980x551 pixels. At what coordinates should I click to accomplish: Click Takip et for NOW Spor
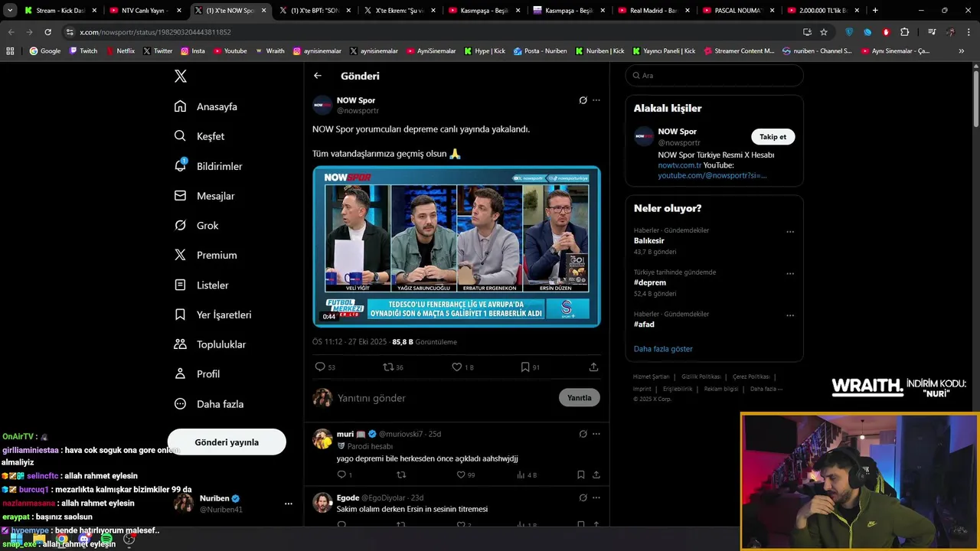[773, 137]
